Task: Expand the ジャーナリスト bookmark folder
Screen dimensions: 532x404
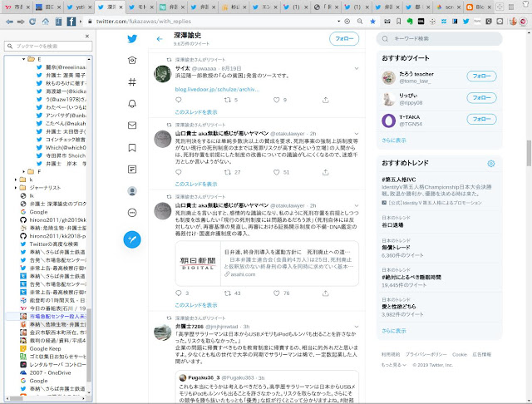Action: click(x=16, y=188)
